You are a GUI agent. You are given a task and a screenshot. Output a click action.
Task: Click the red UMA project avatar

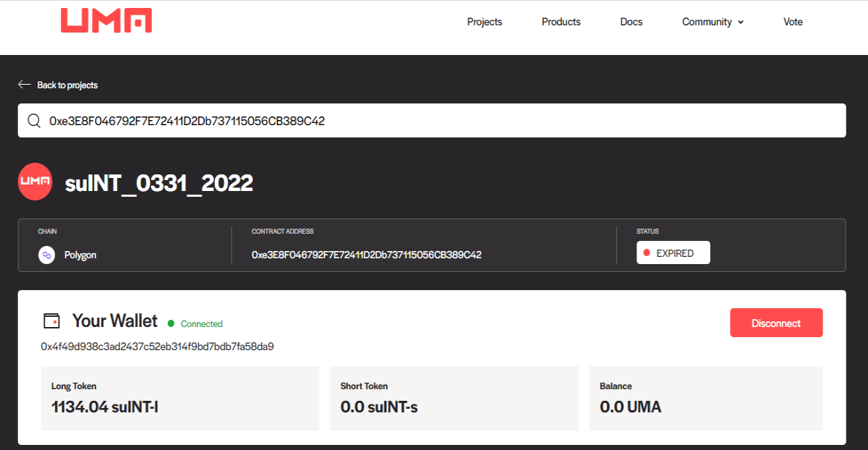click(x=35, y=182)
